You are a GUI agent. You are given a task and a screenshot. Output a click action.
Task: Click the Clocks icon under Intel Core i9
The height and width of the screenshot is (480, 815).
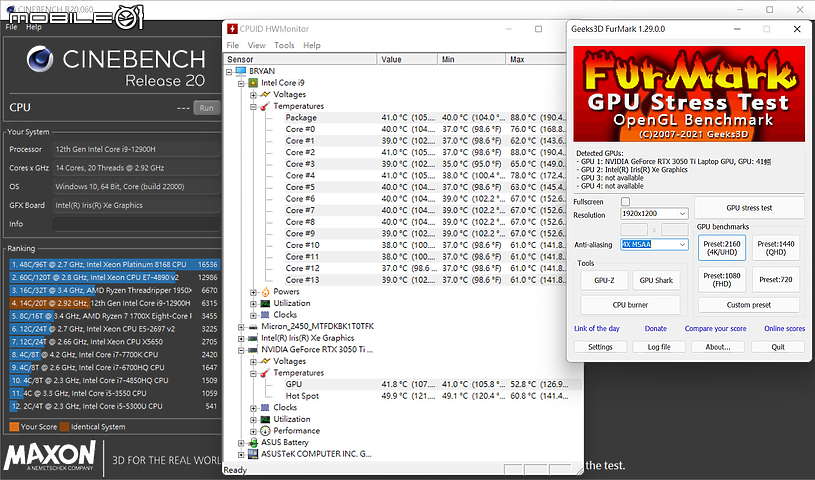[x=265, y=315]
